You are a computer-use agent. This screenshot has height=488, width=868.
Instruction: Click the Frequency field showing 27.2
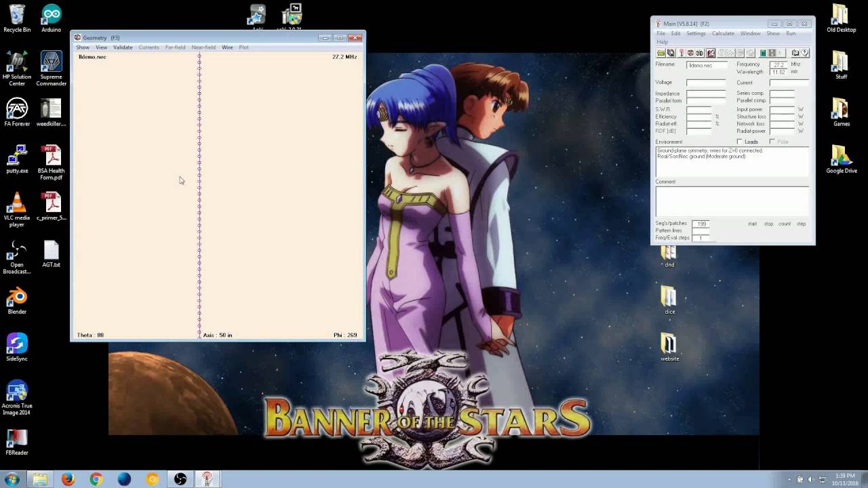[778, 64]
